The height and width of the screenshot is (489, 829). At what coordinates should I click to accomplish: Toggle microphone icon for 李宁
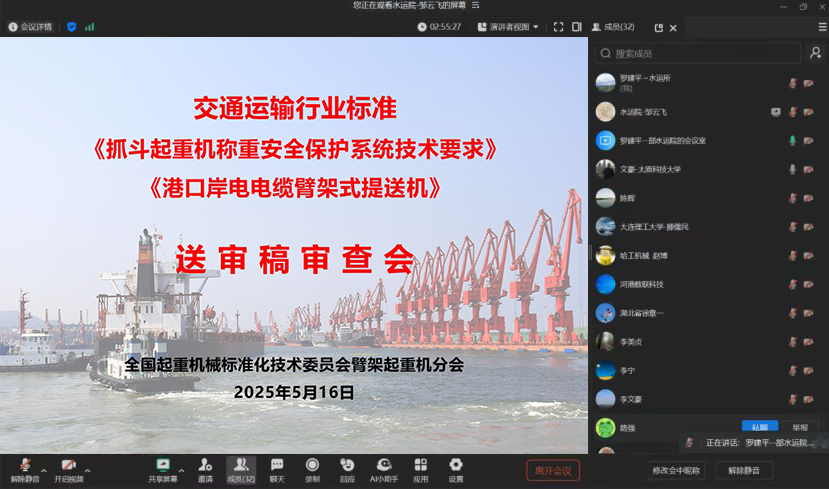pos(793,371)
